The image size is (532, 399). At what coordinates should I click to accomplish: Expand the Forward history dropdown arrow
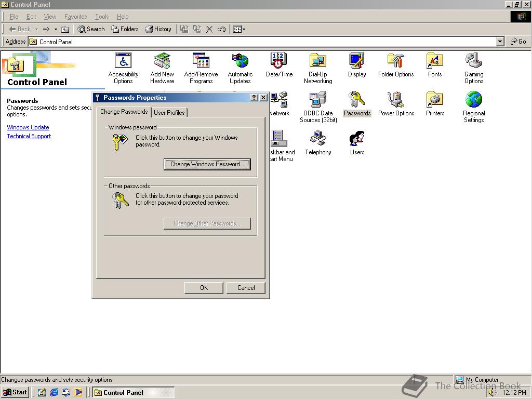[56, 29]
